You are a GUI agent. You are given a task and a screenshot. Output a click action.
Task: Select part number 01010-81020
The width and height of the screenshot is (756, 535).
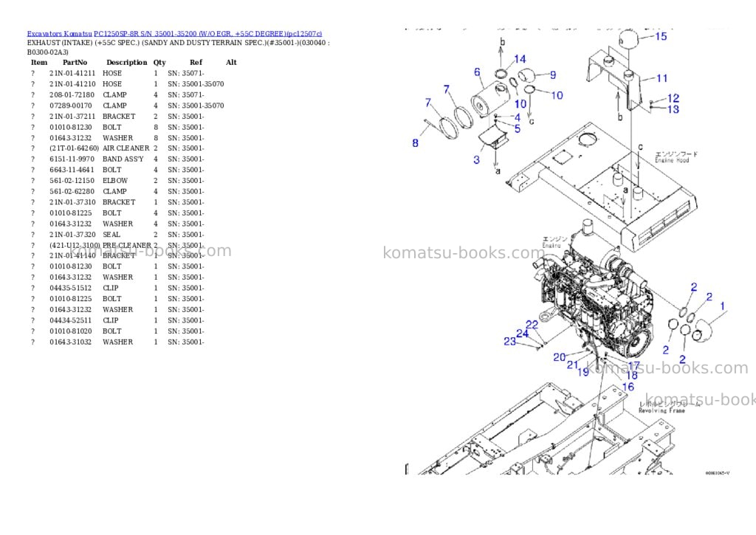coord(70,331)
